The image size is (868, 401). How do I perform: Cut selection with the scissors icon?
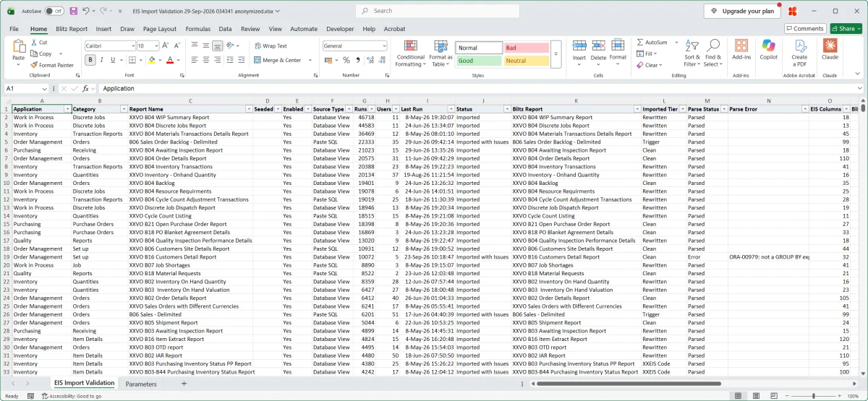(33, 43)
